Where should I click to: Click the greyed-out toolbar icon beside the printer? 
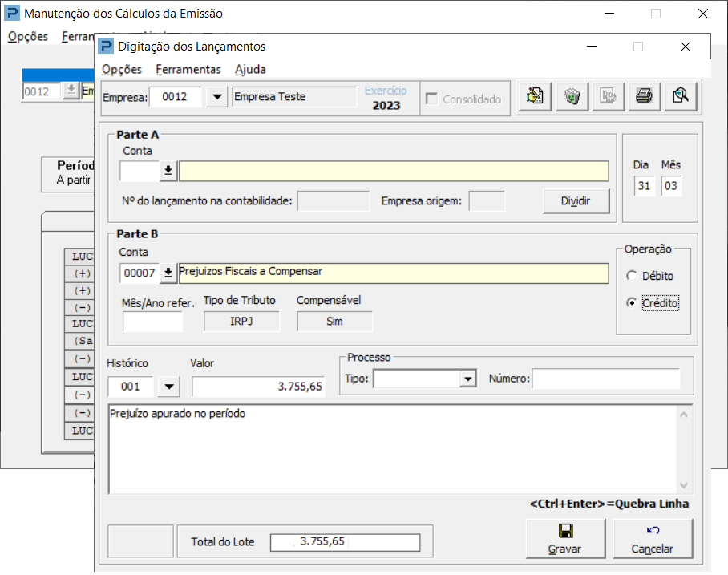click(x=608, y=96)
